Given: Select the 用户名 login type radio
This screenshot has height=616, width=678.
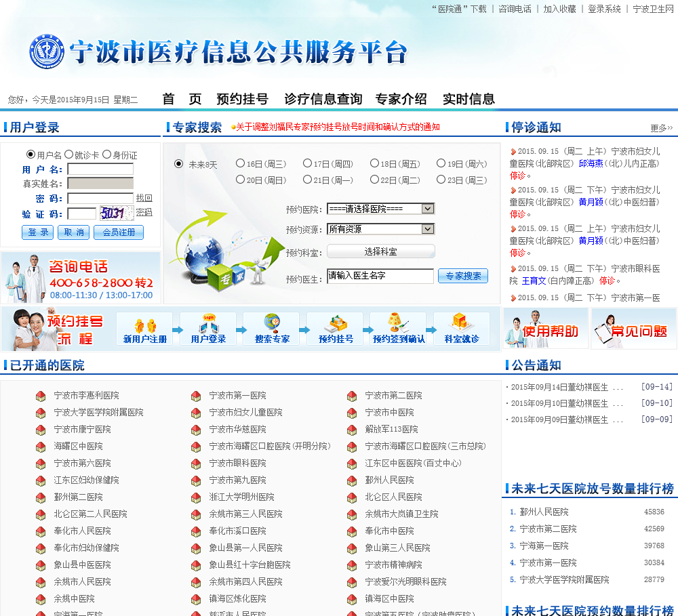Looking at the screenshot, I should 31,155.
